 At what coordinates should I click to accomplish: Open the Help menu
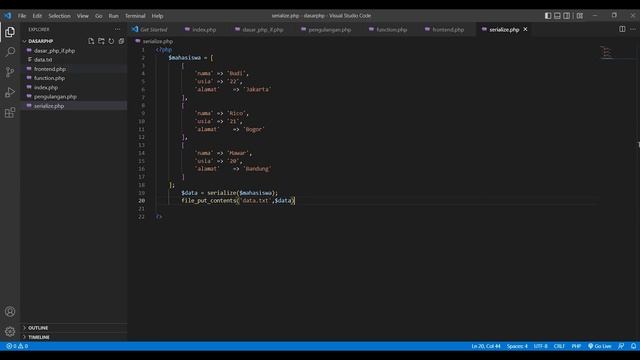157,16
